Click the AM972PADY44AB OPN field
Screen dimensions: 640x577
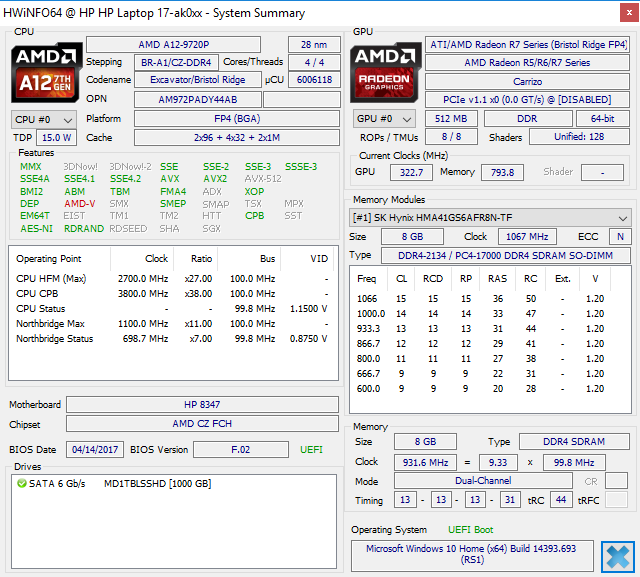(198, 100)
